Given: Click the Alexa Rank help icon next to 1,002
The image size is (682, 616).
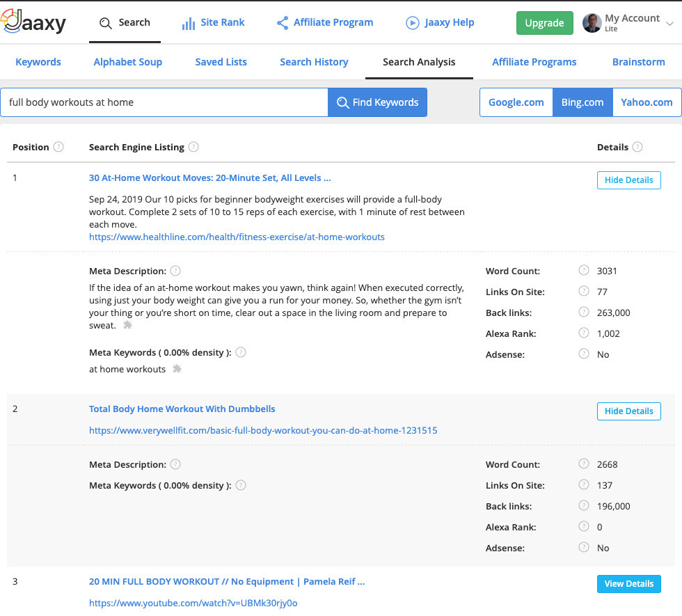Looking at the screenshot, I should [x=584, y=333].
